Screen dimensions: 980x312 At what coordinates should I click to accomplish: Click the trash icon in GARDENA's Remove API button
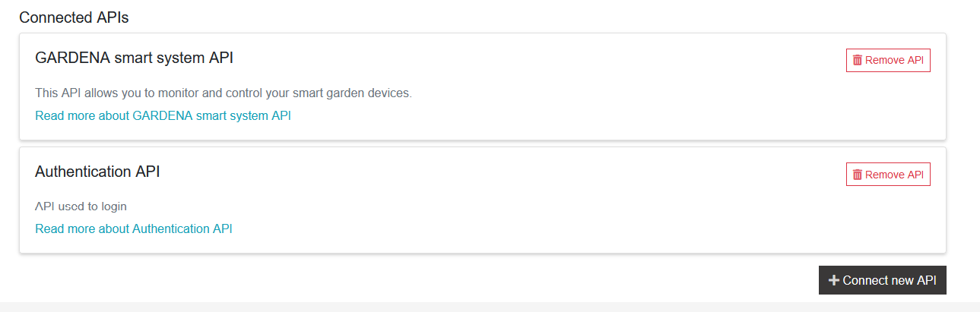858,60
